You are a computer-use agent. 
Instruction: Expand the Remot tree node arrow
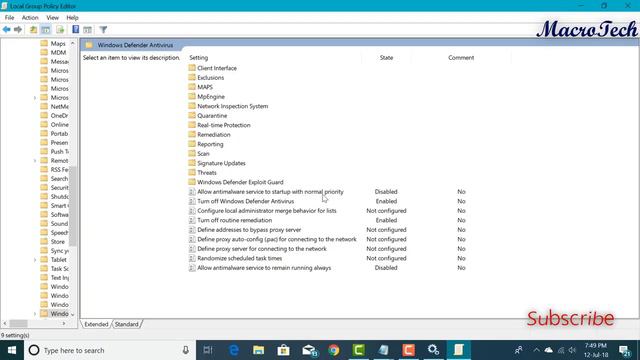pyautogui.click(x=35, y=161)
